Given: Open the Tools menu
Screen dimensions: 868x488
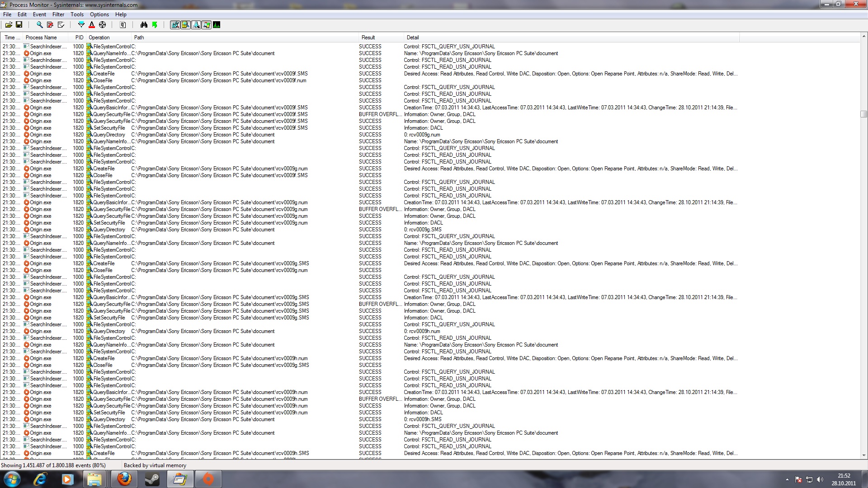Looking at the screenshot, I should point(77,14).
